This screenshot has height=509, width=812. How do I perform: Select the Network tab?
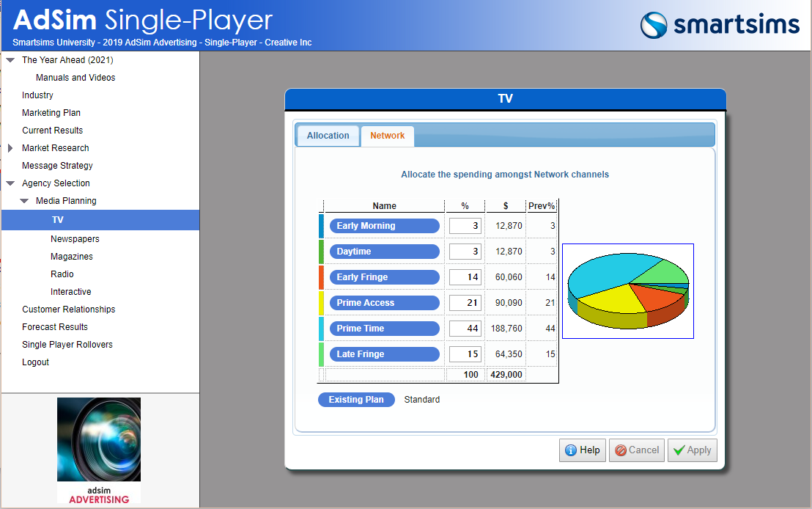click(x=387, y=136)
